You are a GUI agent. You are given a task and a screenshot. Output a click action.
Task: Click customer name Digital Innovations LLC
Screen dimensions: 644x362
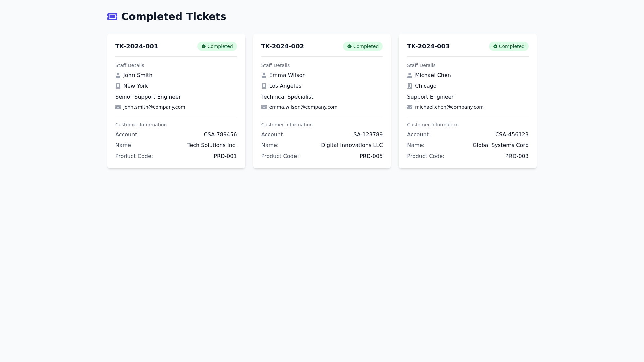coord(352,145)
